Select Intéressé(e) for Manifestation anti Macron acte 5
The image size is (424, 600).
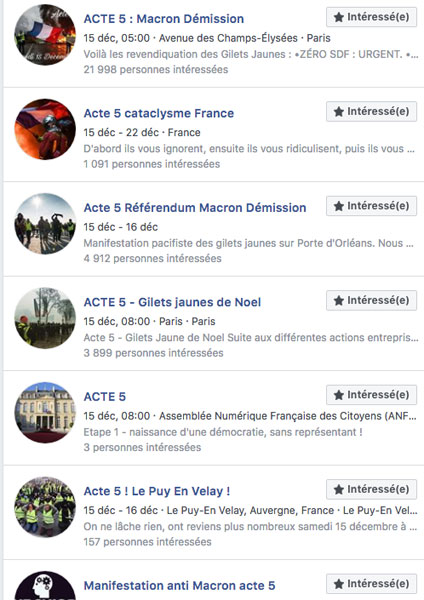[371, 584]
